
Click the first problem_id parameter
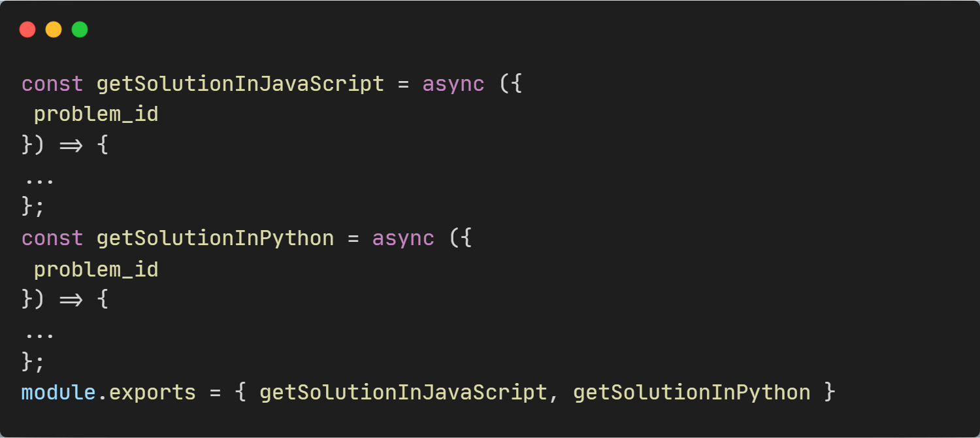[x=96, y=114]
